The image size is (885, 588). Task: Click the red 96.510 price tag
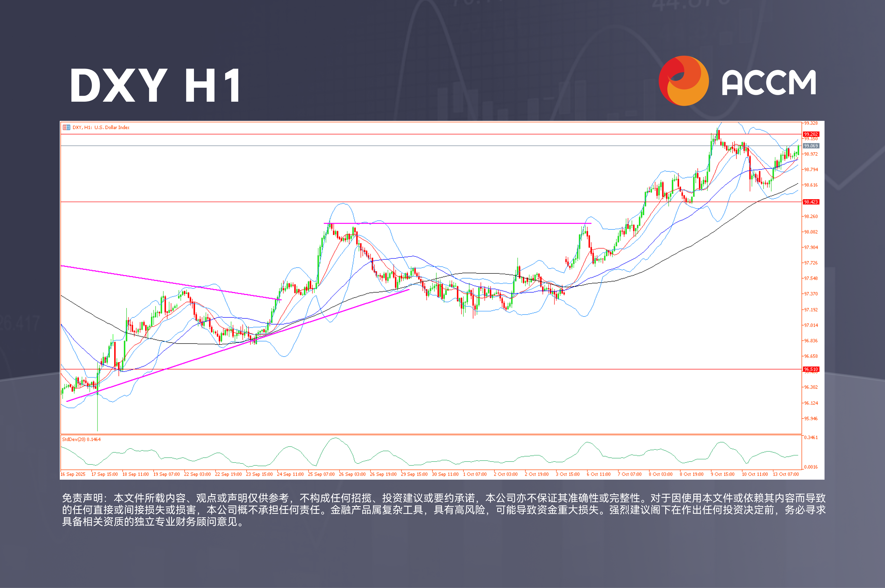click(811, 369)
